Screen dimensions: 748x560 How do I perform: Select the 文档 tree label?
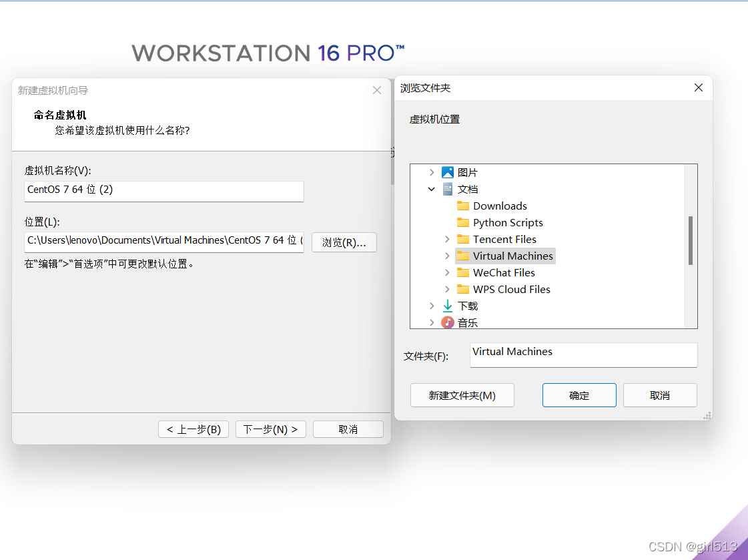tap(468, 190)
